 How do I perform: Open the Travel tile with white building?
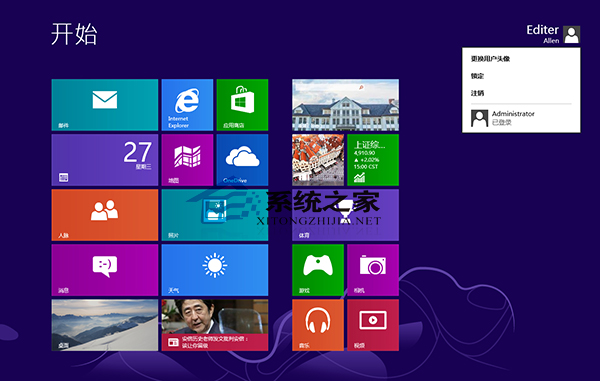coord(345,105)
